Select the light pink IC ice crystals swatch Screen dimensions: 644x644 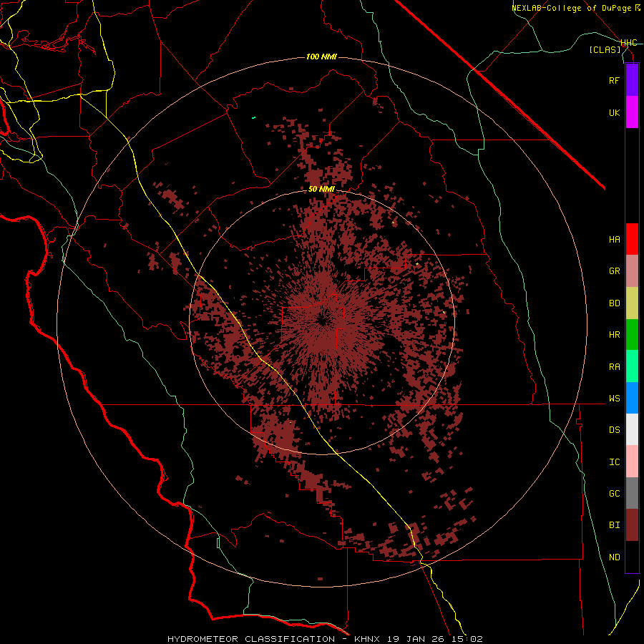pyautogui.click(x=632, y=462)
